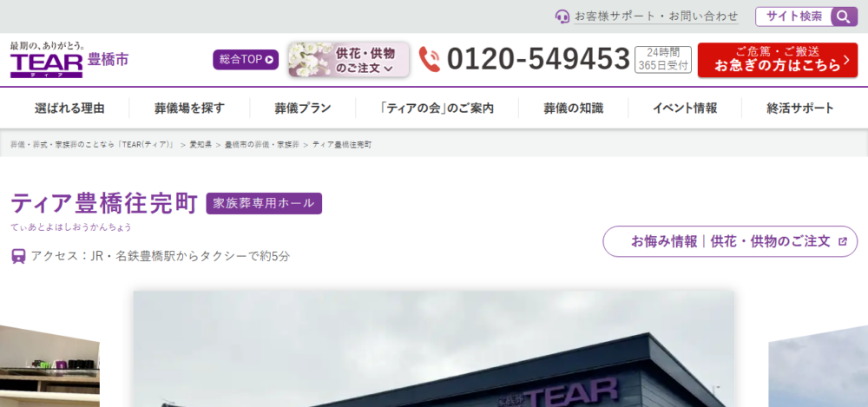868x407 pixels.
Task: Click the external link icon
Action: tap(843, 241)
